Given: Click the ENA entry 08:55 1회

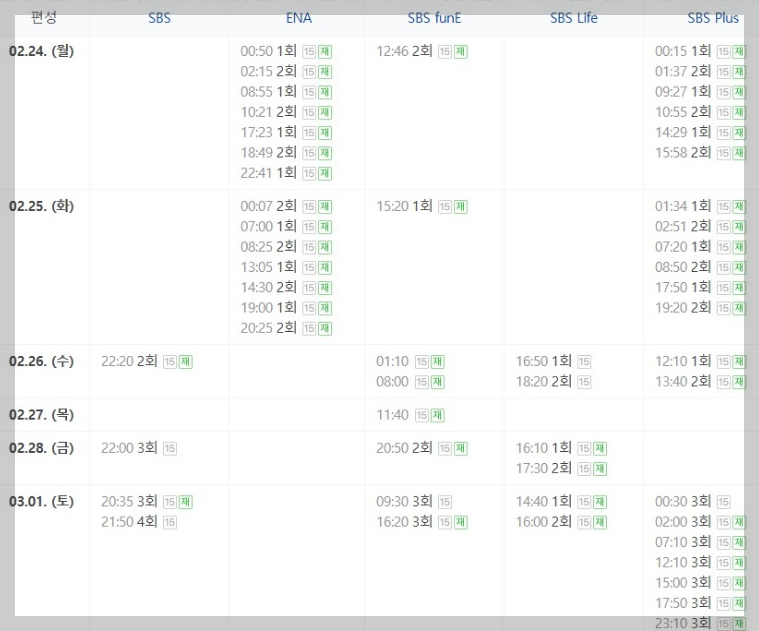Looking at the screenshot, I should tap(269, 92).
